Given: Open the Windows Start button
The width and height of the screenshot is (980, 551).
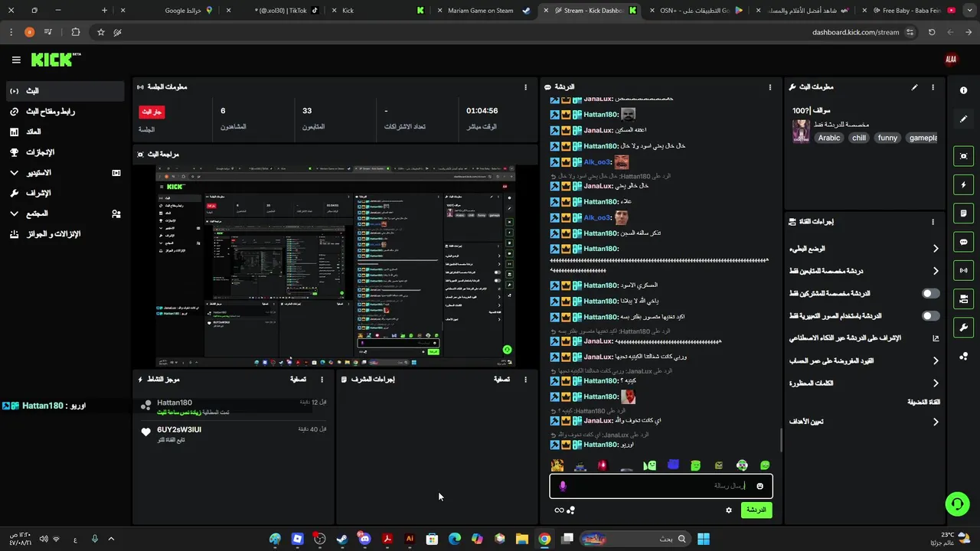Looking at the screenshot, I should 703,539.
